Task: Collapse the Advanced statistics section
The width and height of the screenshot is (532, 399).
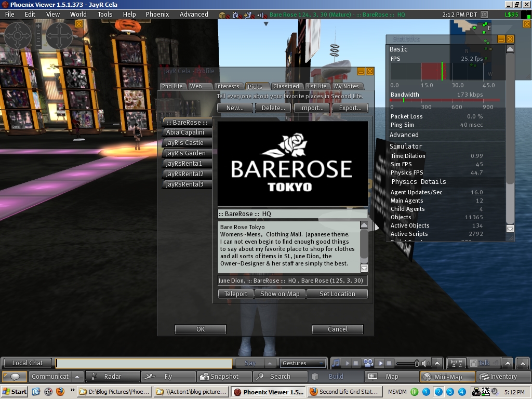Action: pos(404,135)
